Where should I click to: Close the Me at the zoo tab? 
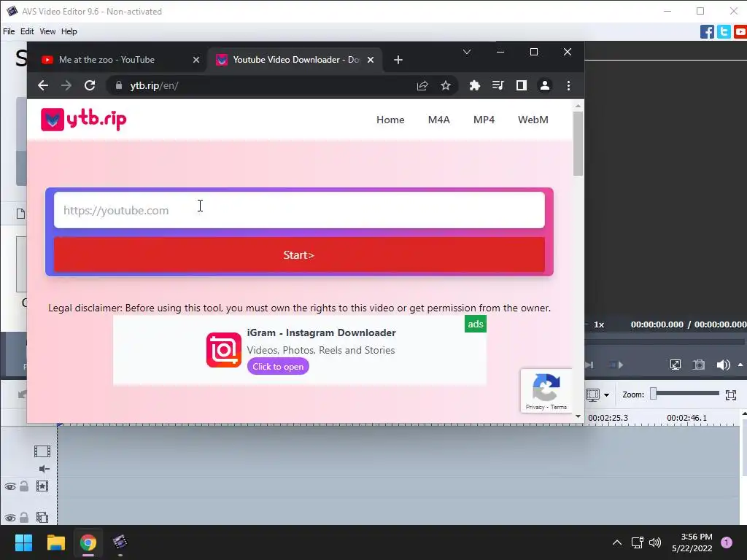tap(196, 60)
